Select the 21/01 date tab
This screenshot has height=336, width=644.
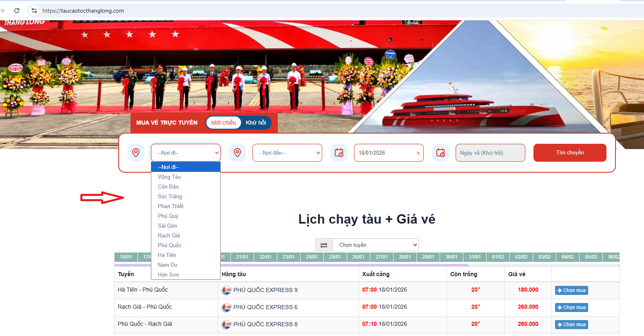coord(242,257)
